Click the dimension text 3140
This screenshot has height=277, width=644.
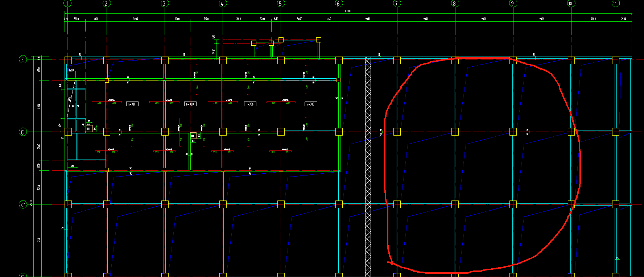pyautogui.click(x=329, y=19)
